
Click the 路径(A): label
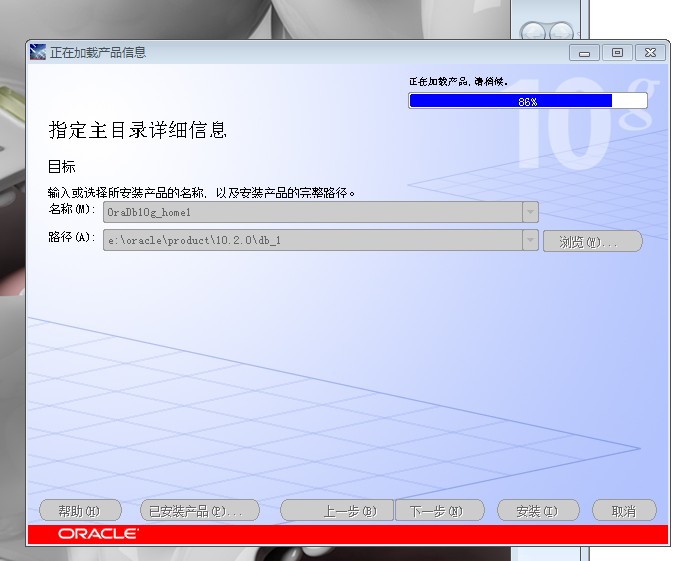point(72,237)
